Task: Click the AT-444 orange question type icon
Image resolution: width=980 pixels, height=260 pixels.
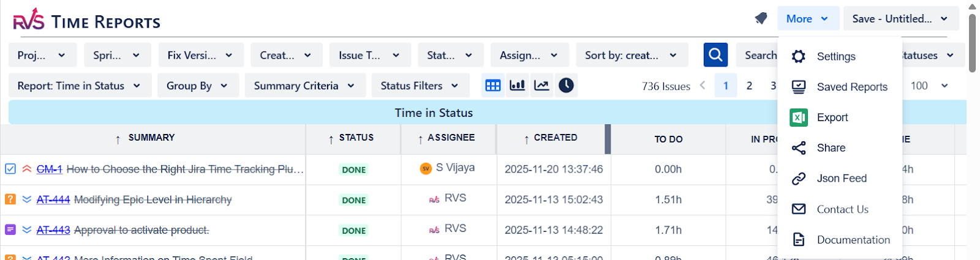Action: (10, 199)
